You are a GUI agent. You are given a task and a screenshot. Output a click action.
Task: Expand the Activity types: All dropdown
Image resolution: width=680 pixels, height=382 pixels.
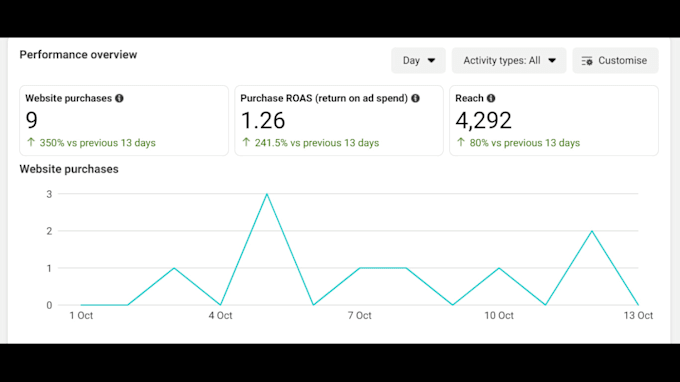pos(509,60)
